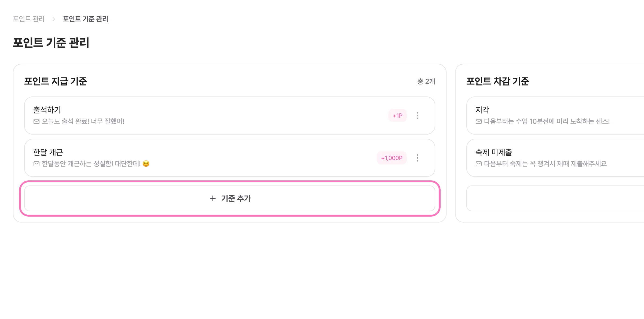Click the envelope icon under 한달 개근
644x319 pixels.
tap(36, 164)
